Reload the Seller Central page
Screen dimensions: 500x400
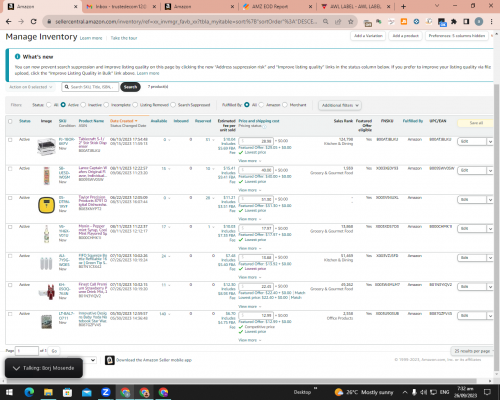pos(33,22)
